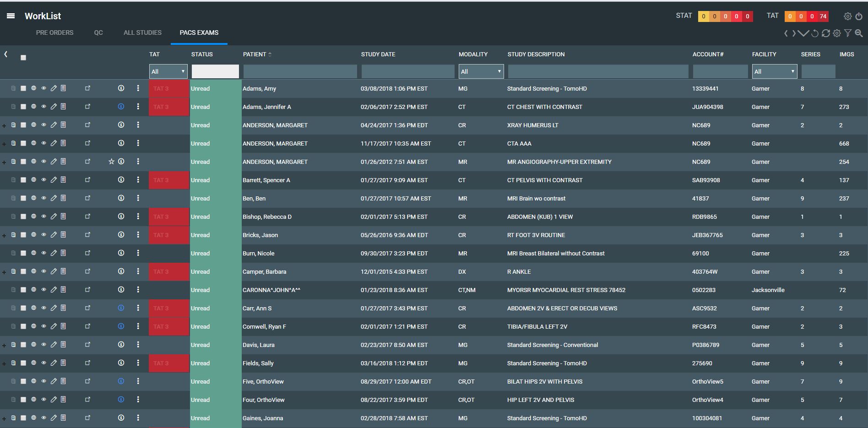Click the STATUS column header

click(202, 54)
